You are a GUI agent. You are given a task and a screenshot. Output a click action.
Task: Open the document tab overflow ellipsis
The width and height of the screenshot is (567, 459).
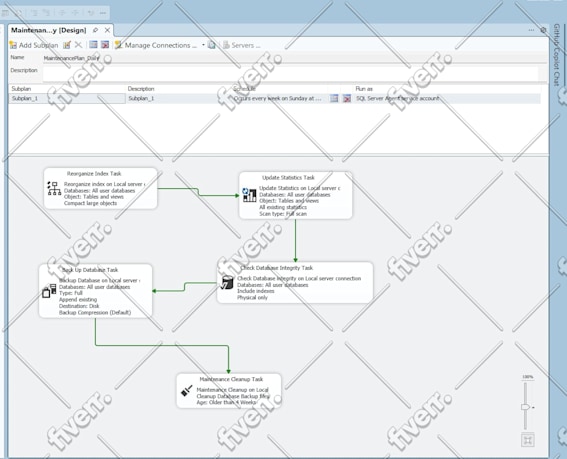click(x=531, y=30)
